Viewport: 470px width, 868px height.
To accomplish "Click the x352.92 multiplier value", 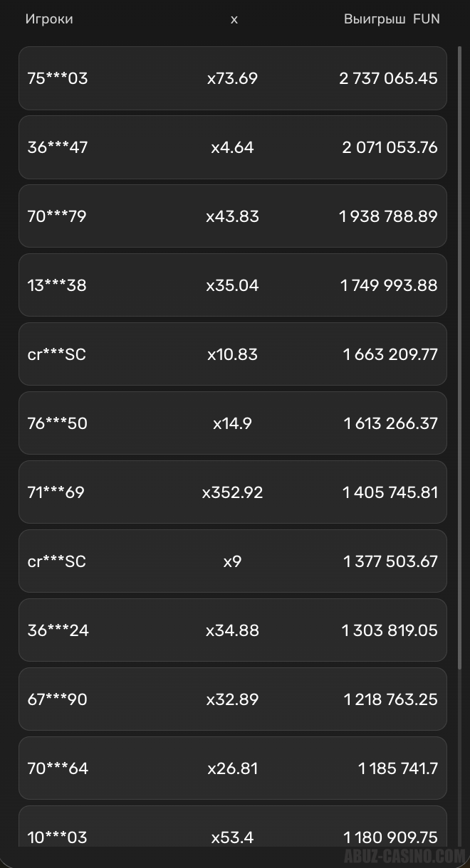I will pyautogui.click(x=232, y=492).
